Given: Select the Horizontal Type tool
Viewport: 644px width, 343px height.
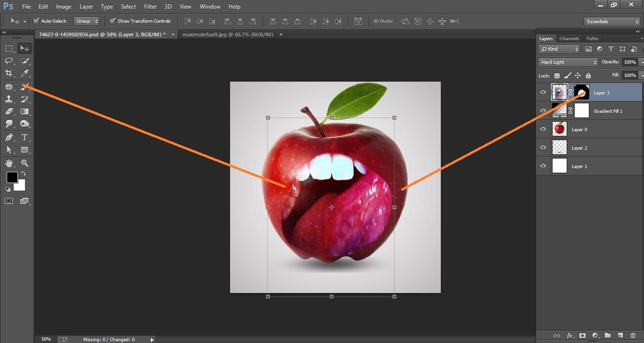Looking at the screenshot, I should click(25, 137).
